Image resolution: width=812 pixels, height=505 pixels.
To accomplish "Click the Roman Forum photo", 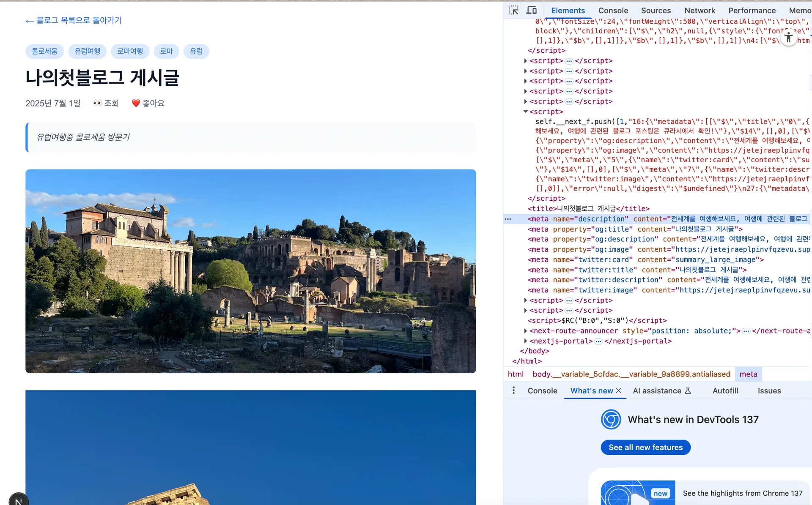I will 251,271.
